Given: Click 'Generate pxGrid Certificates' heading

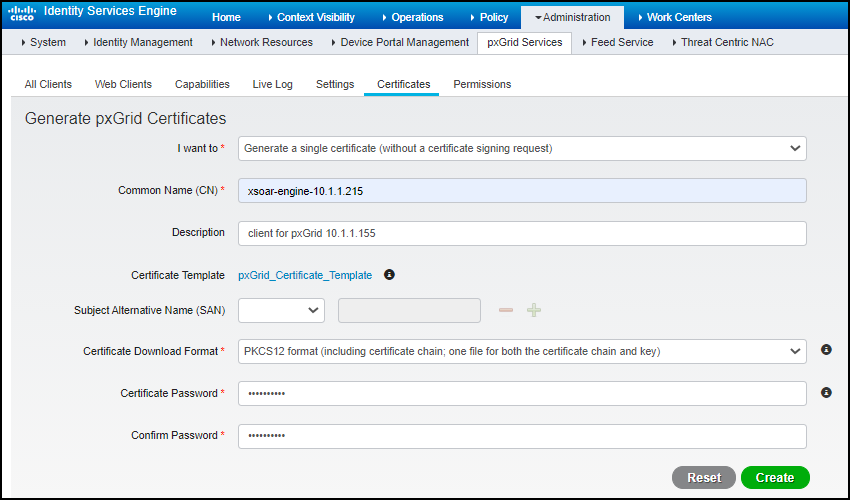Looking at the screenshot, I should point(126,118).
